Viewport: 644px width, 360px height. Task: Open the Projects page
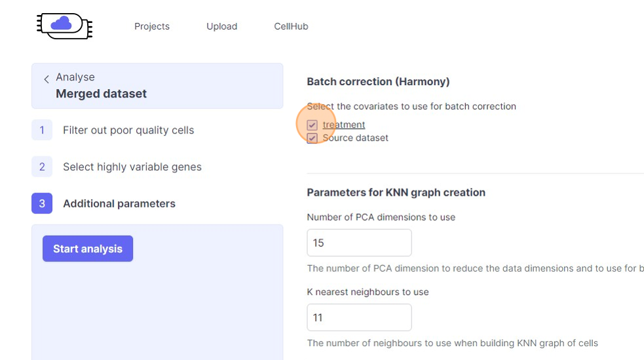pyautogui.click(x=152, y=26)
